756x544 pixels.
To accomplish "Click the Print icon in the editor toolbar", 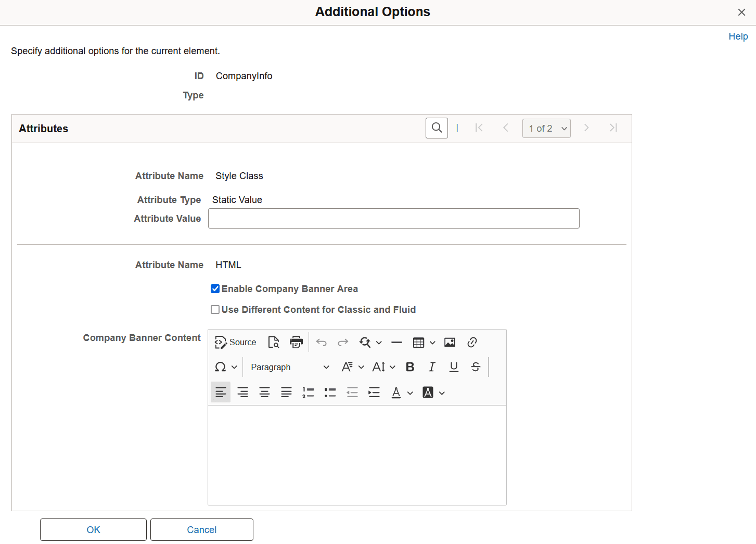I will coord(296,342).
